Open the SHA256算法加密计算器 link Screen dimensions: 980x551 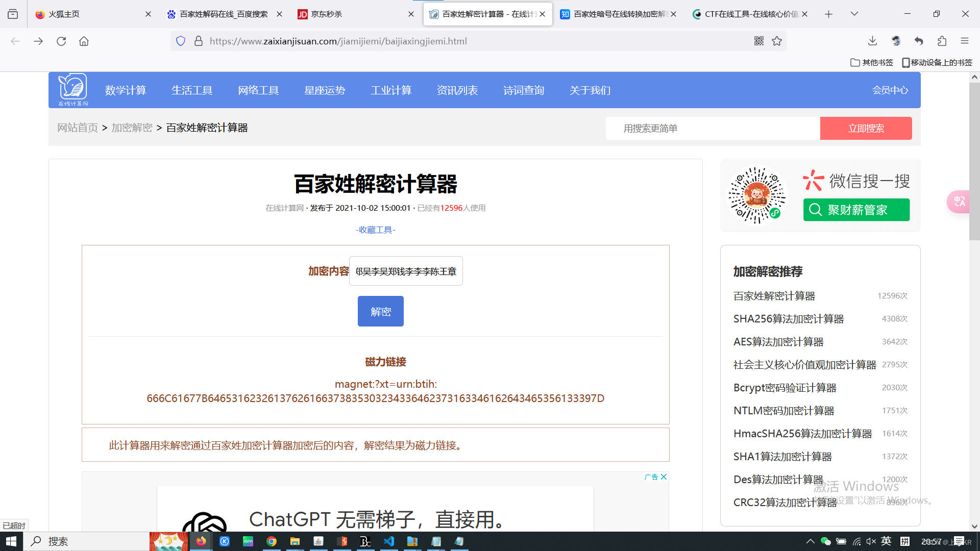point(788,318)
